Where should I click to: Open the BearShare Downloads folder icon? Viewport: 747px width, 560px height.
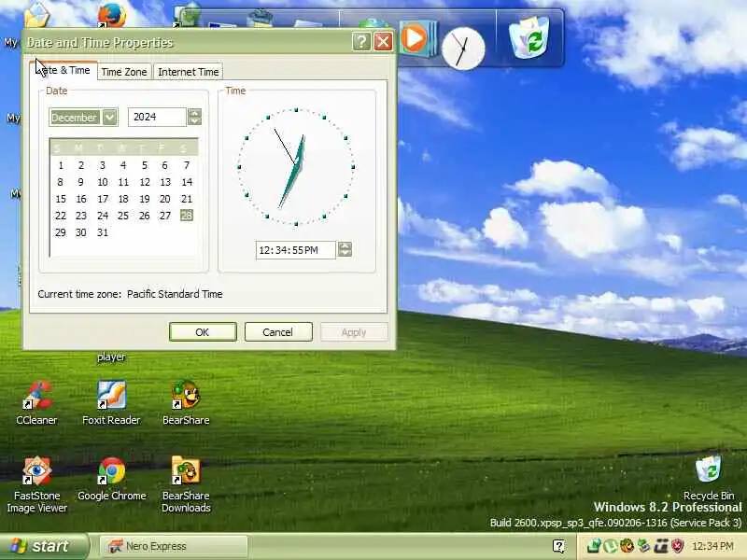[x=186, y=470]
